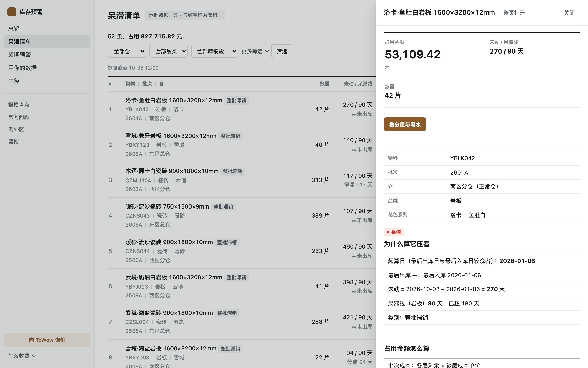Click material code CZMU104
The height and width of the screenshot is (368, 588).
[x=138, y=180]
